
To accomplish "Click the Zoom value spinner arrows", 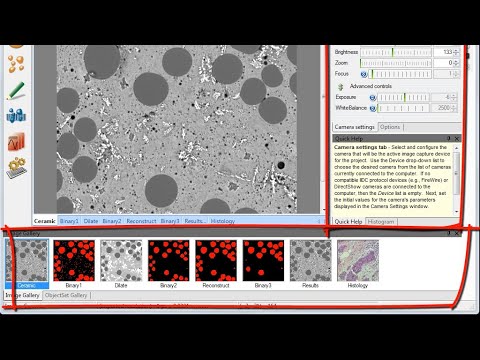I will [456, 63].
